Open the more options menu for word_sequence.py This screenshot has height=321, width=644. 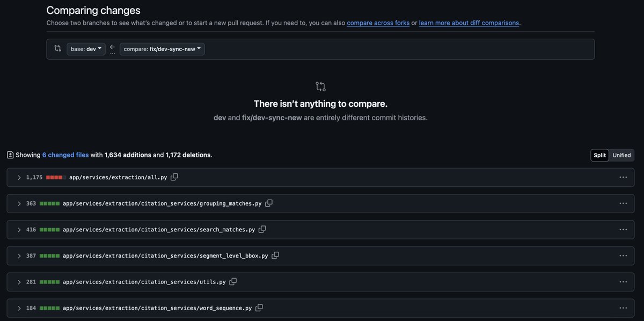pos(623,308)
